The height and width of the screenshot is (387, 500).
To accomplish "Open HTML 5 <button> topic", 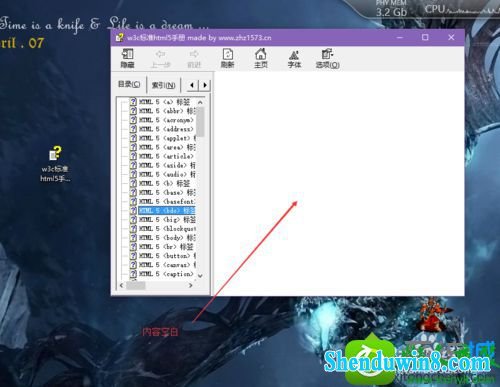I will (162, 256).
